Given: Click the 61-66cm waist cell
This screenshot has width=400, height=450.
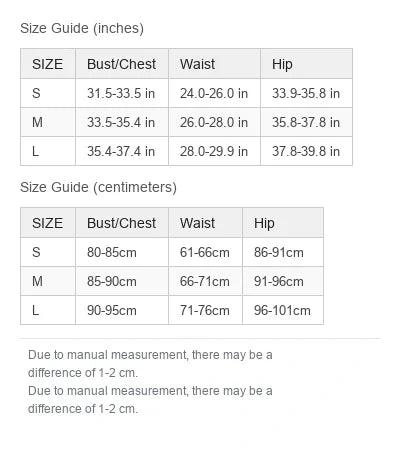Looking at the screenshot, I should pyautogui.click(x=205, y=252).
